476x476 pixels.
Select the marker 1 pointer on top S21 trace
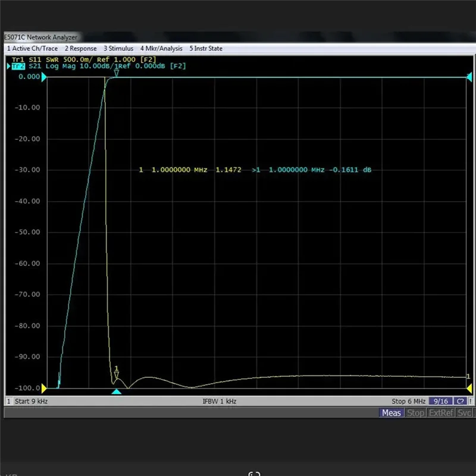(x=117, y=73)
